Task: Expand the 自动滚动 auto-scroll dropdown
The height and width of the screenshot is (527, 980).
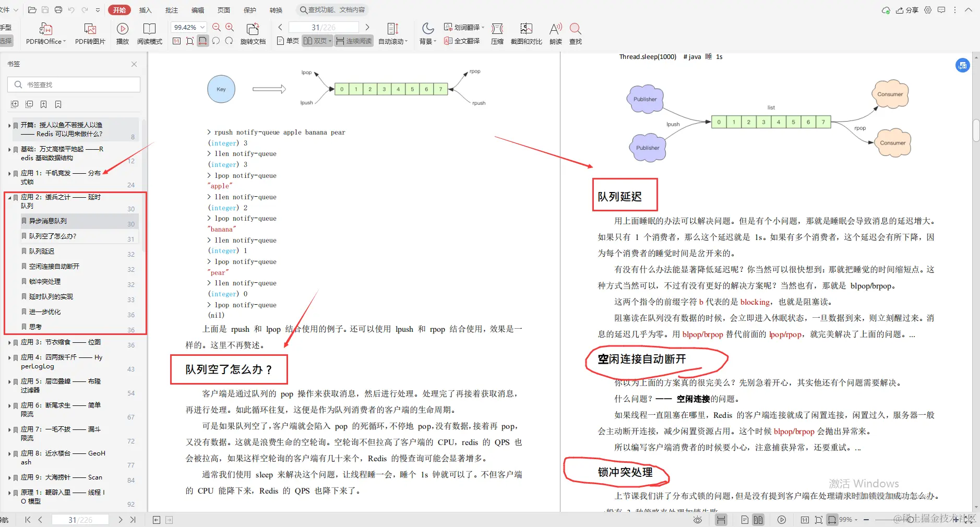Action: click(407, 41)
